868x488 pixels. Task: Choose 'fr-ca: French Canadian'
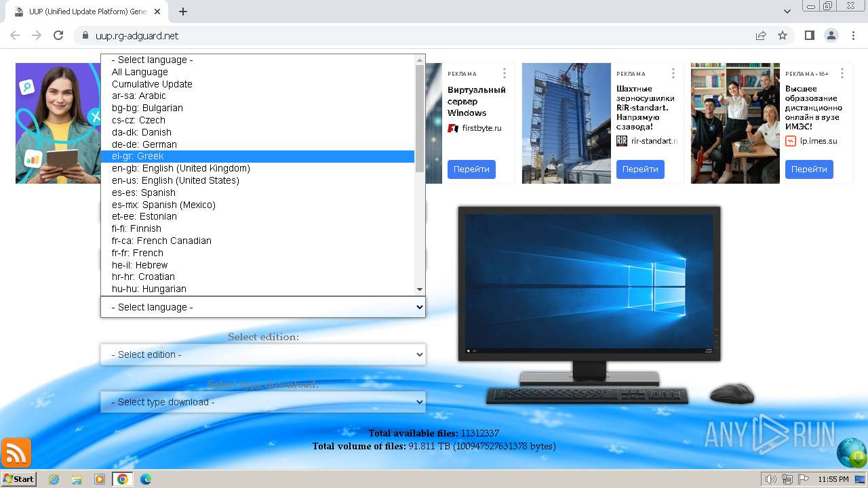click(258, 241)
